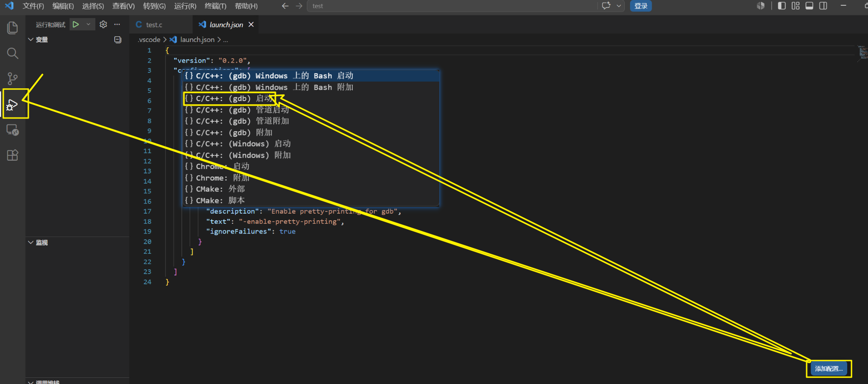Toggle the bottom panel layout icon
The height and width of the screenshot is (384, 868).
tap(809, 6)
